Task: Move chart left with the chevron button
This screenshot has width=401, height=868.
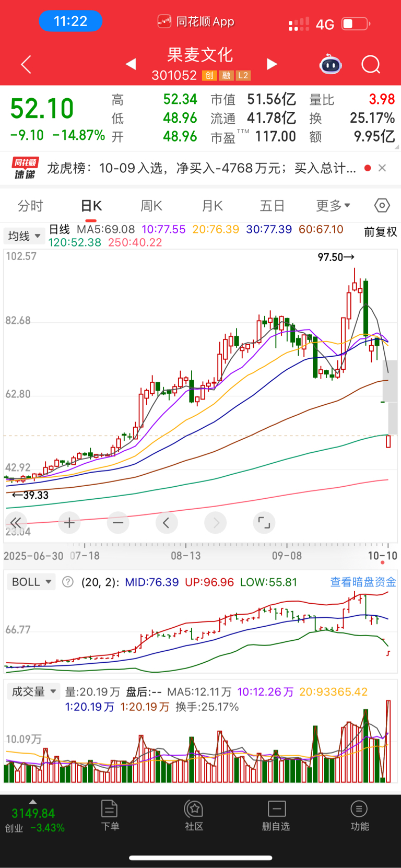Action: 167,522
